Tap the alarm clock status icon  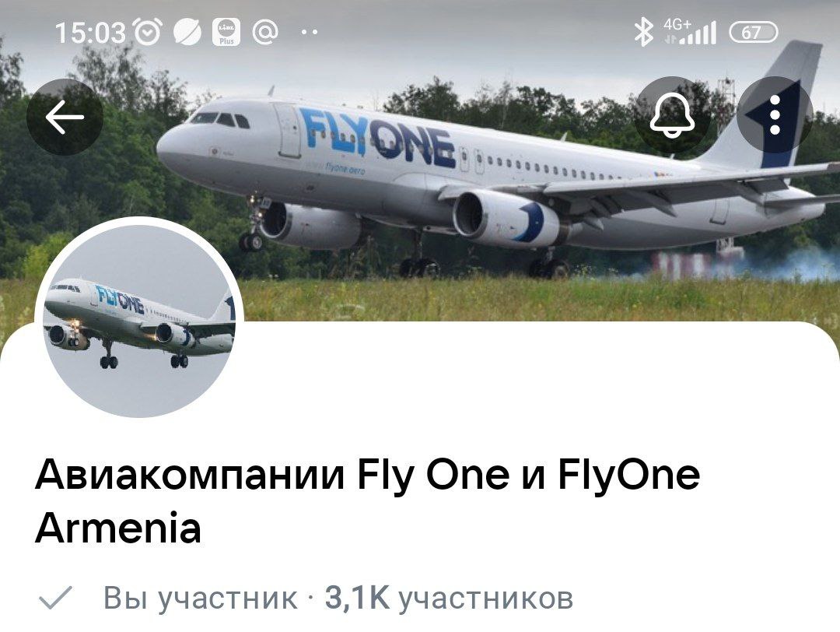[147, 33]
